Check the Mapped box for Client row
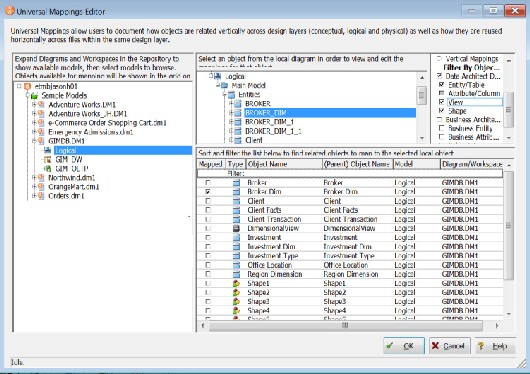Viewport: 530px width, 374px height. [208, 201]
